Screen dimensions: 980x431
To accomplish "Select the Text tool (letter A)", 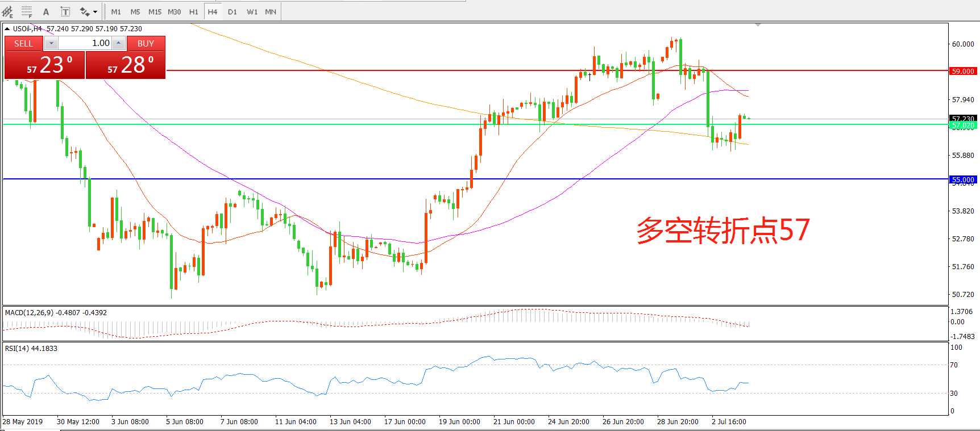I will 46,12.
